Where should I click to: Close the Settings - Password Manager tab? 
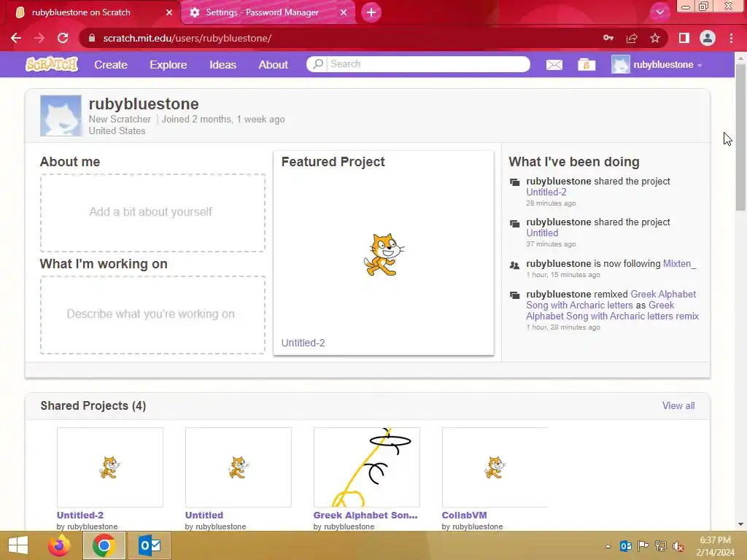click(x=344, y=12)
